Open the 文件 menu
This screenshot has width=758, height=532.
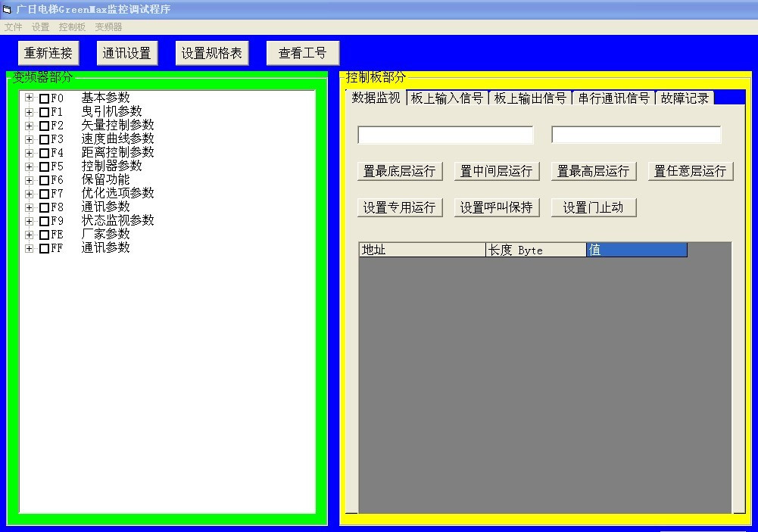tap(12, 26)
